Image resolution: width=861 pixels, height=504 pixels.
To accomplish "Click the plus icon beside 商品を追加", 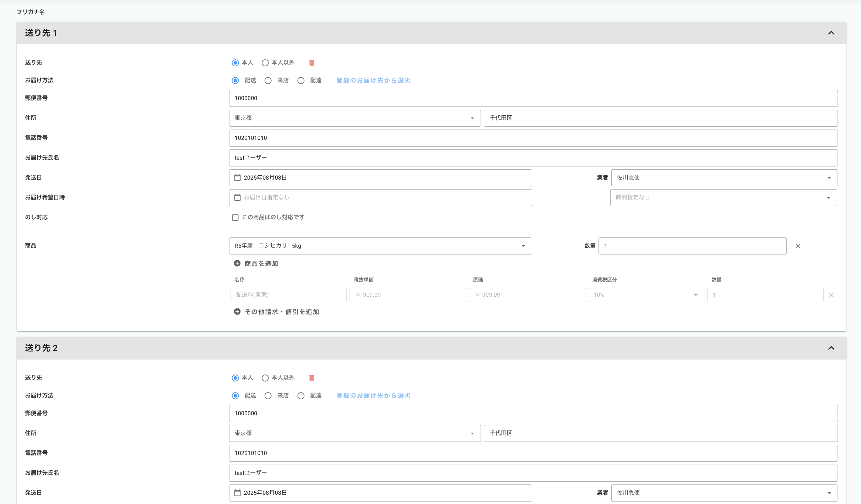I will [x=237, y=263].
